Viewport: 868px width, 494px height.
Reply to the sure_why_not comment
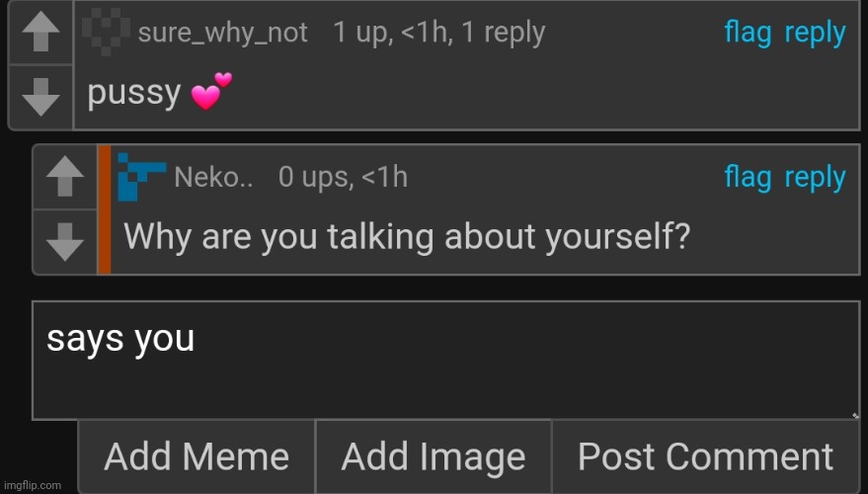click(x=815, y=33)
